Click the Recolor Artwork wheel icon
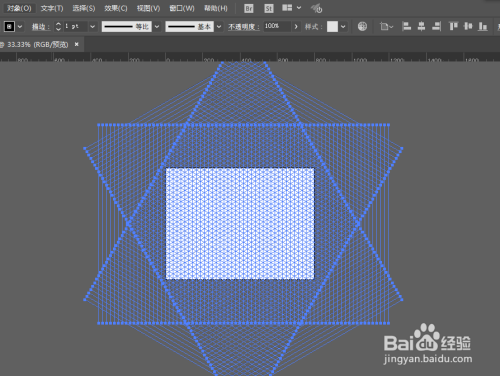The image size is (500, 376). (362, 26)
